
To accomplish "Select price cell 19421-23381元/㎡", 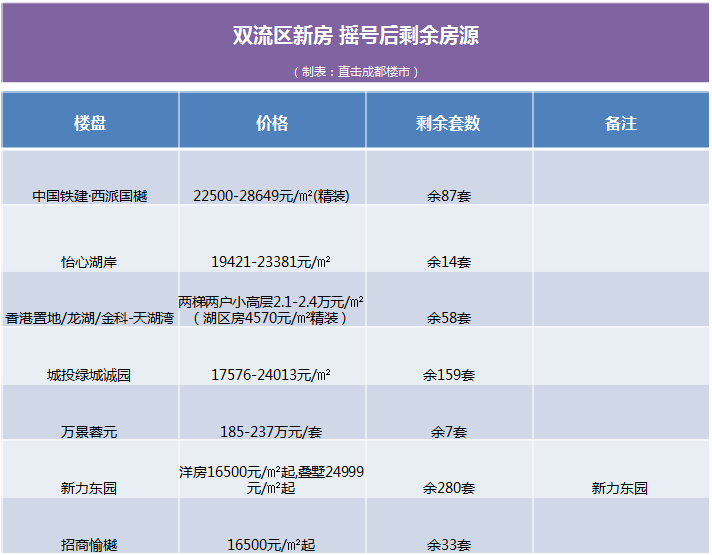I will point(272,262).
